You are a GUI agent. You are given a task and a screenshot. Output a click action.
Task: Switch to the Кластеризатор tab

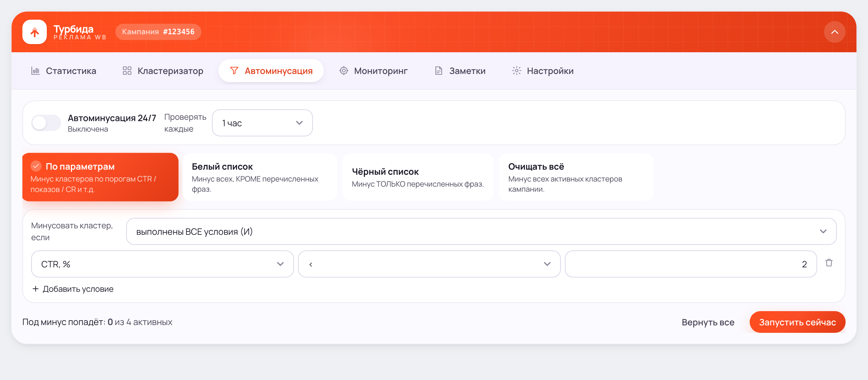(x=163, y=71)
